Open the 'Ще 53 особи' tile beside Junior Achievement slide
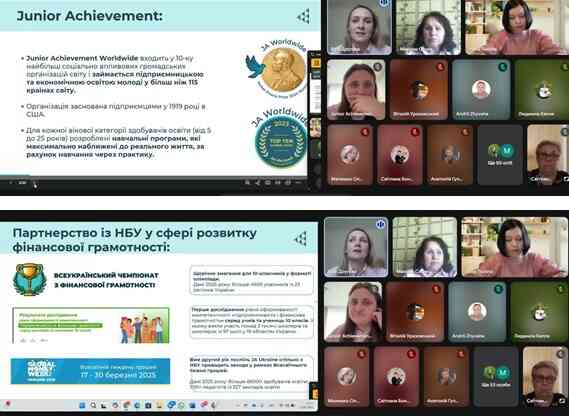 [500, 155]
